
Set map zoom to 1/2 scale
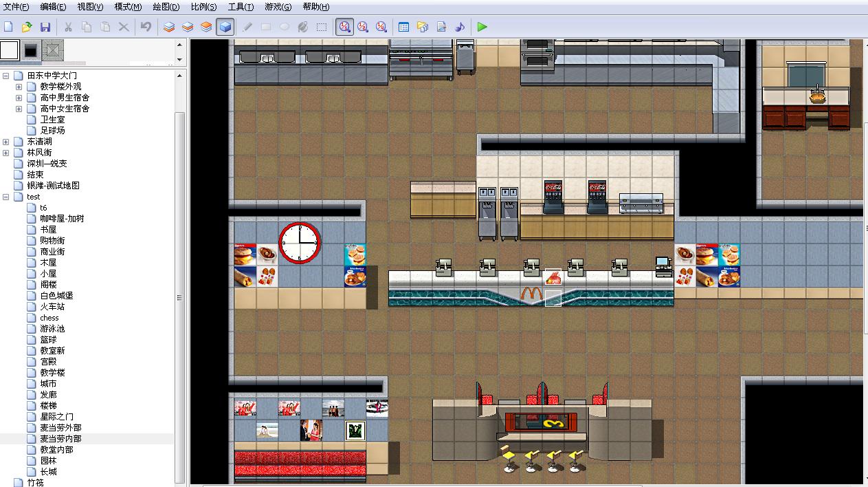coord(363,27)
